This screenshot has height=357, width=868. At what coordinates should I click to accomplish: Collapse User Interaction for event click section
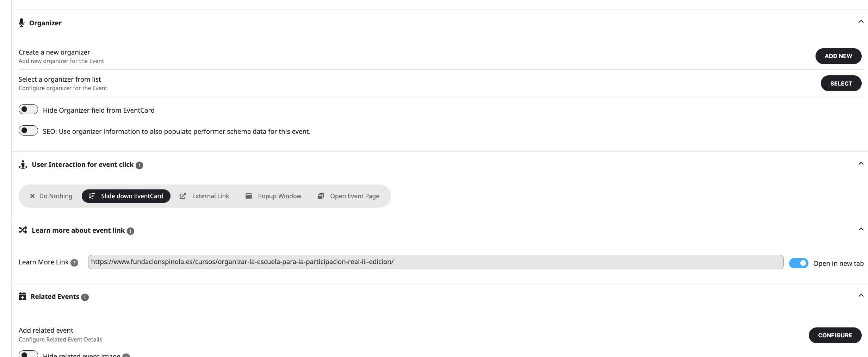click(861, 163)
